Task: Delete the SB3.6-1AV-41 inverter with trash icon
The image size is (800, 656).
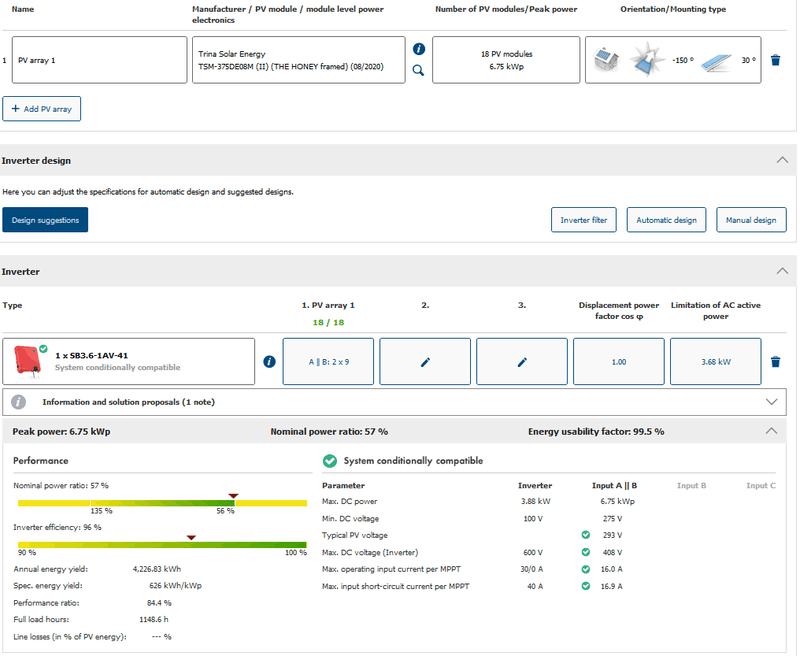Action: point(775,362)
